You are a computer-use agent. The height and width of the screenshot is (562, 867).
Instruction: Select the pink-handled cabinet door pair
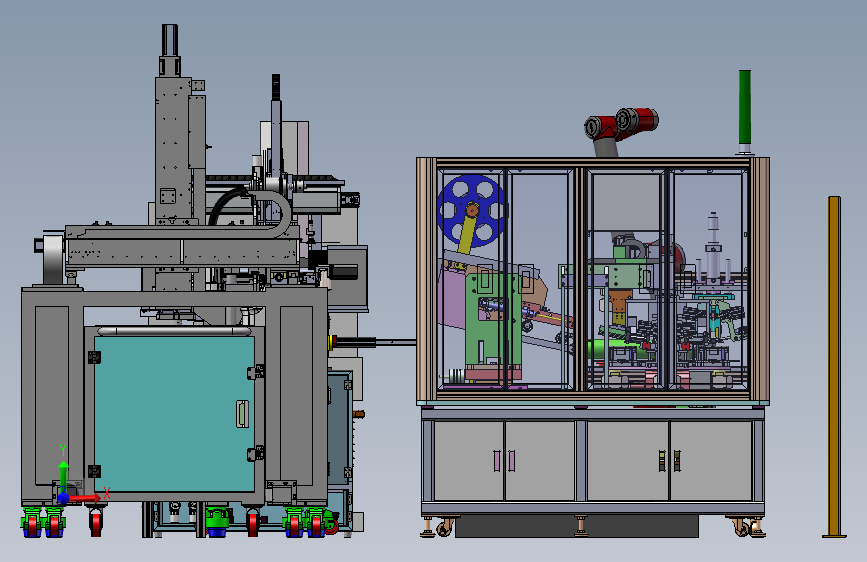[504, 460]
